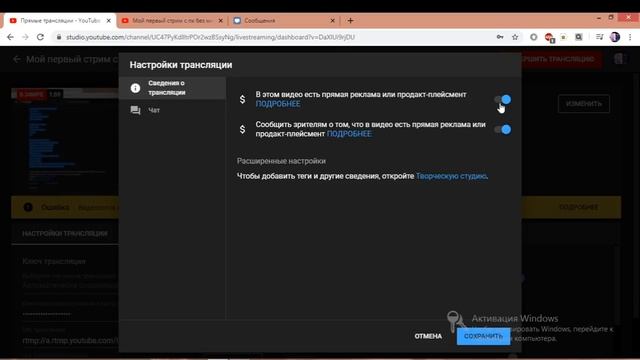Click the red extension icon with badge
The width and height of the screenshot is (640, 360).
click(x=549, y=38)
